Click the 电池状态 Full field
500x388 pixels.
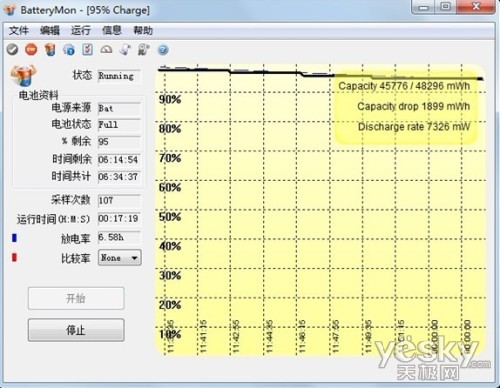(x=119, y=125)
